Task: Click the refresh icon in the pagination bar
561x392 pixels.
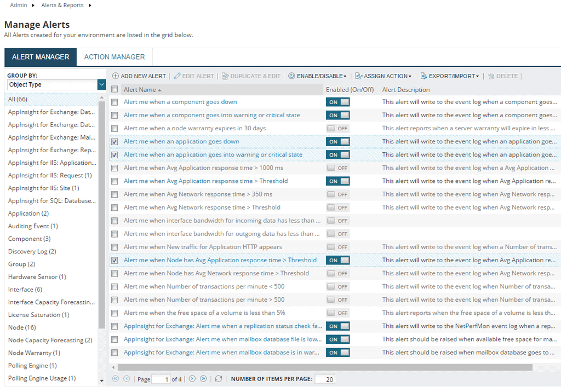Action: pyautogui.click(x=219, y=378)
